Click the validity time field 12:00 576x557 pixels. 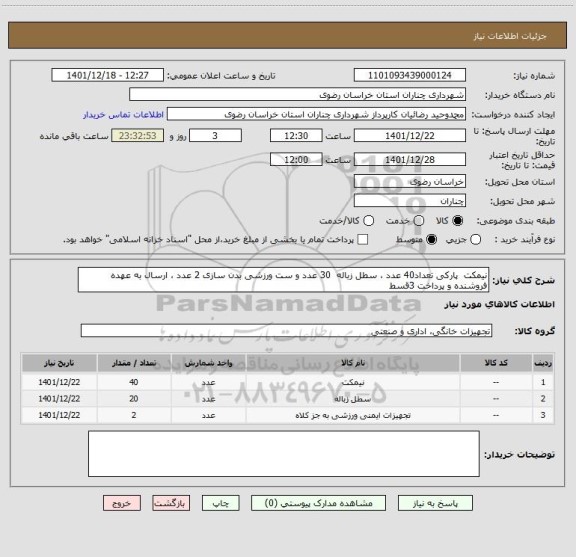click(296, 159)
